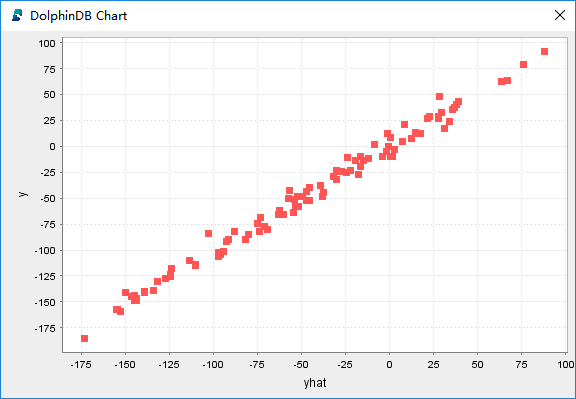This screenshot has height=399, width=576.
Task: Click y-axis tick label '-100'
Action: click(45, 251)
